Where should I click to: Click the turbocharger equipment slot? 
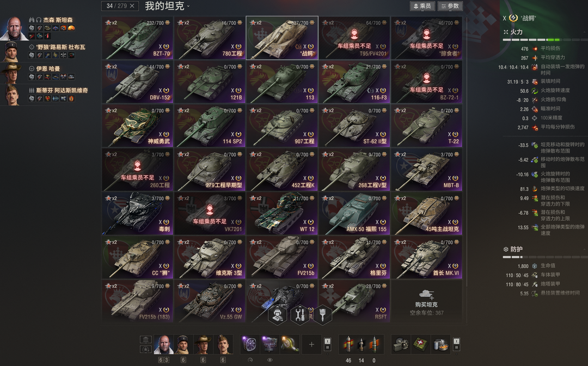290,344
